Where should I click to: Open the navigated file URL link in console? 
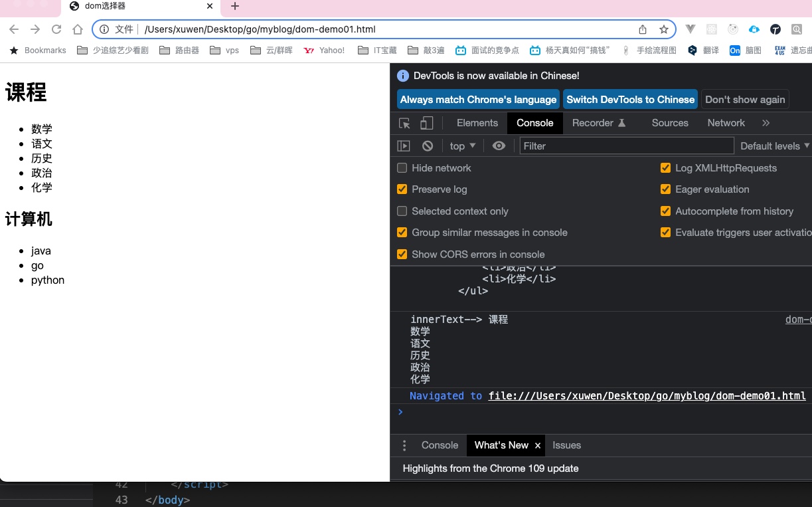coord(647,396)
